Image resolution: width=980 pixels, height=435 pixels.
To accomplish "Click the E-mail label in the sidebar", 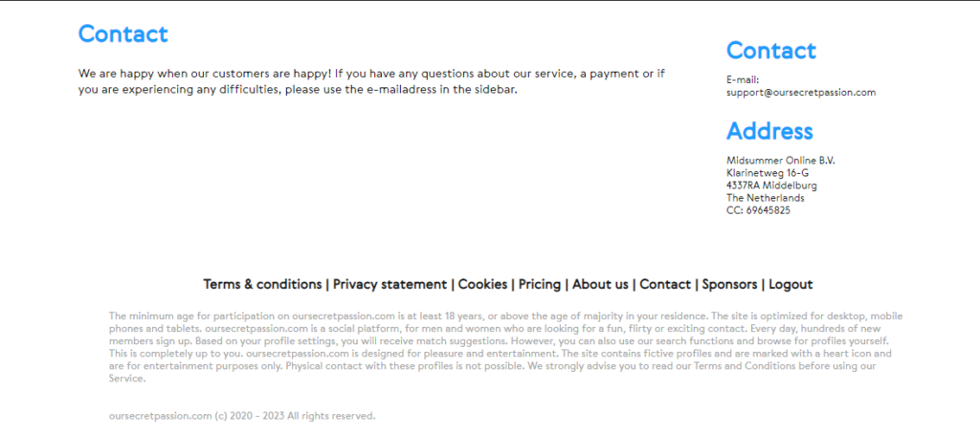I will 743,80.
